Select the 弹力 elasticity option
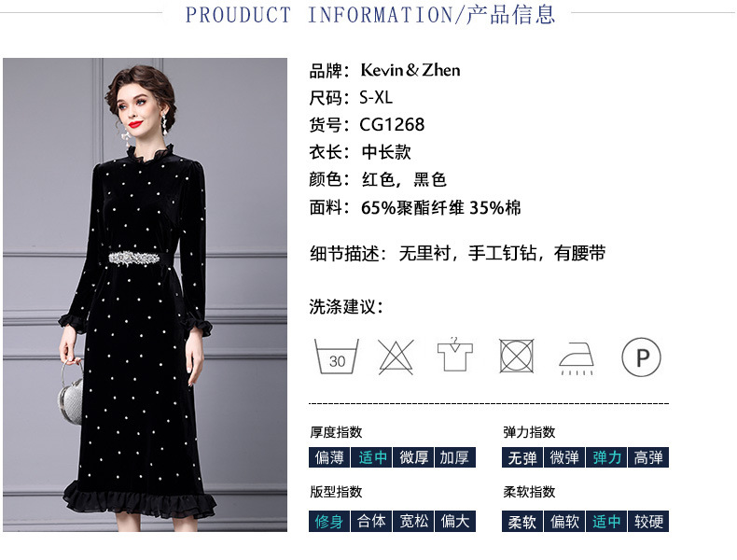This screenshot has height=560, width=737. point(606,457)
